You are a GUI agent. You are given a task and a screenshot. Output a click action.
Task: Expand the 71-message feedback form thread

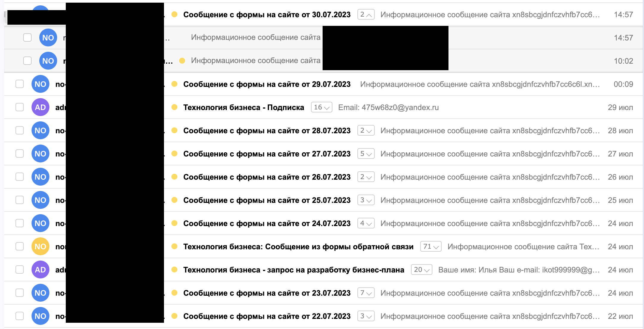[431, 246]
